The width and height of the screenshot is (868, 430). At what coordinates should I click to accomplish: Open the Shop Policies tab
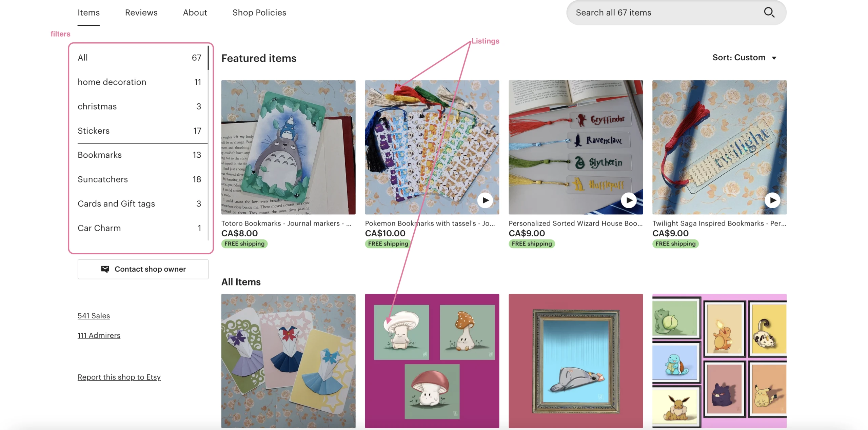click(259, 13)
